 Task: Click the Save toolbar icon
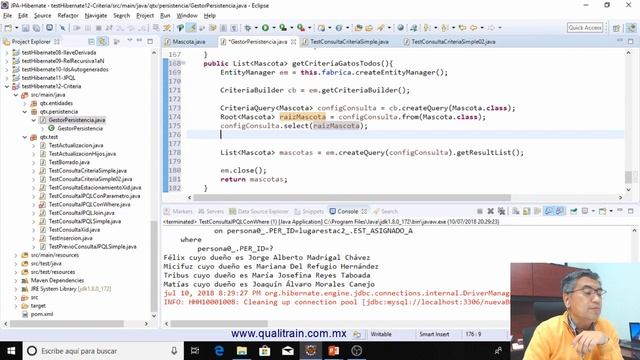(x=25, y=28)
